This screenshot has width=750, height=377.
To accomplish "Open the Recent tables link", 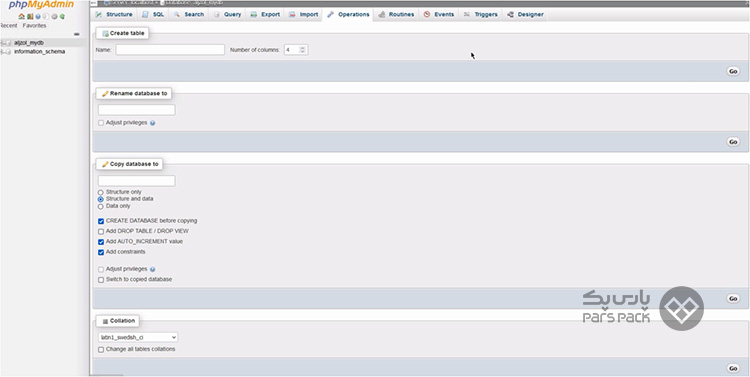I will coord(9,26).
